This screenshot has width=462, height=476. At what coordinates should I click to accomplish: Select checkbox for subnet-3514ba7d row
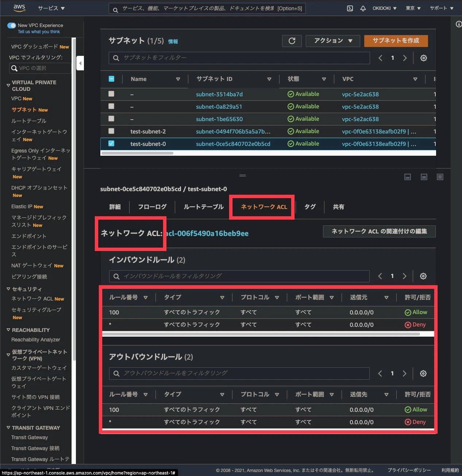111,94
